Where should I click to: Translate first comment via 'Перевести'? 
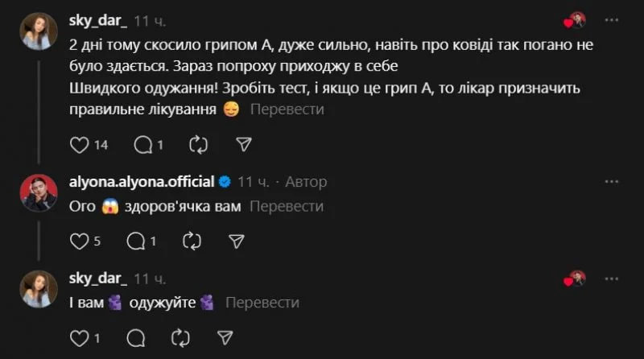click(287, 109)
